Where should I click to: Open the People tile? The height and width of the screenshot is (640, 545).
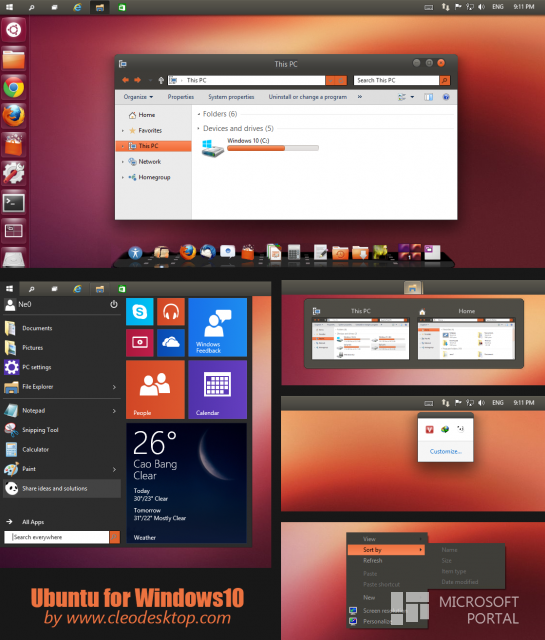155,389
